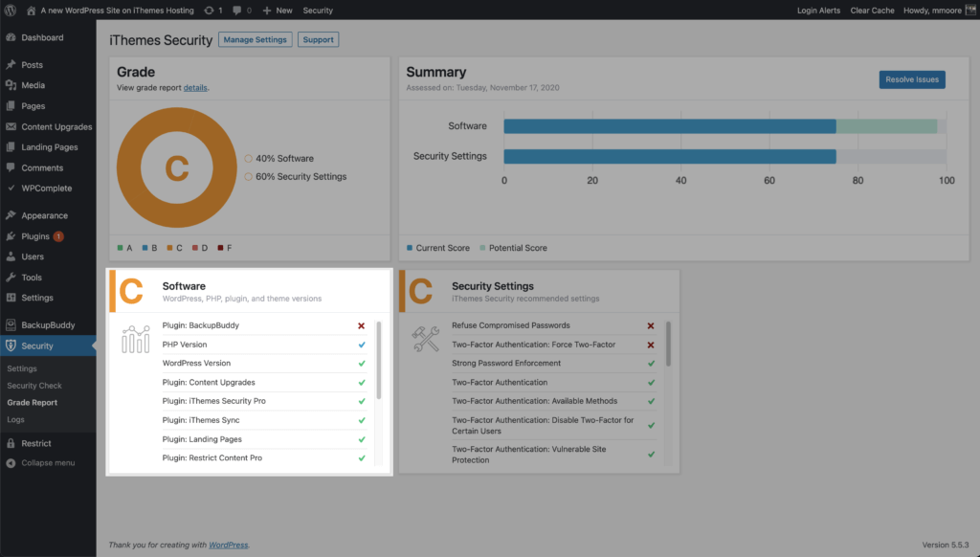
Task: Click the blue check for PHP Version
Action: coord(361,345)
